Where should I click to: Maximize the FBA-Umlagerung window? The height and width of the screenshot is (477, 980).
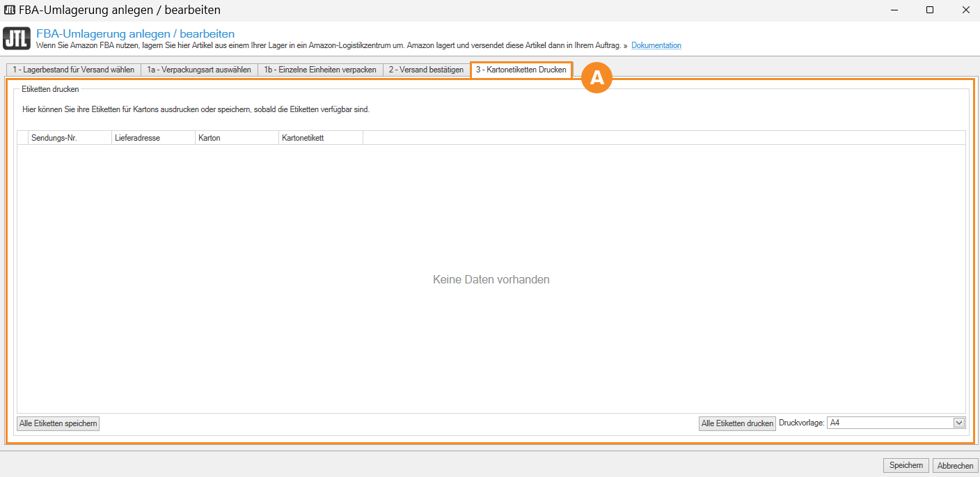(x=930, y=10)
